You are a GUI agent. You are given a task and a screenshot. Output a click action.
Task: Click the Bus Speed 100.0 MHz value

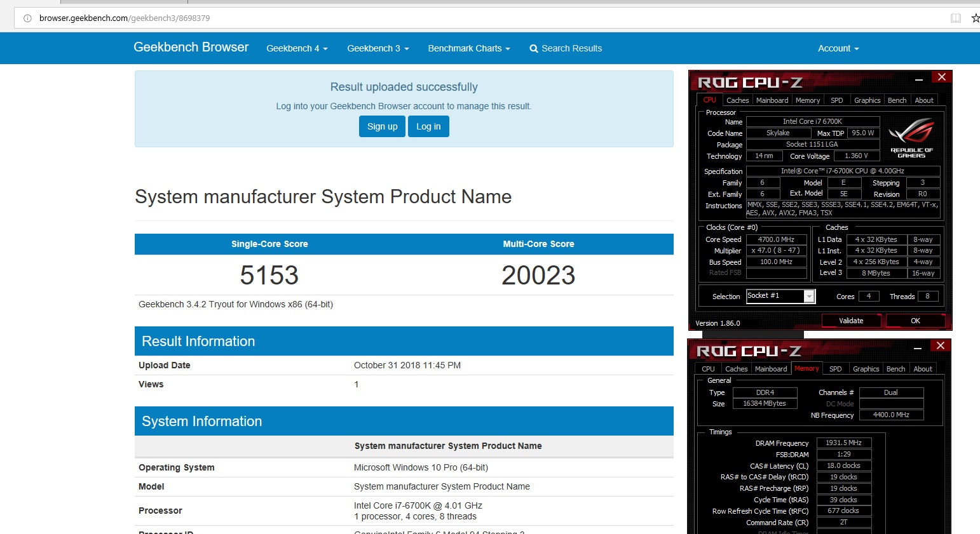776,262
